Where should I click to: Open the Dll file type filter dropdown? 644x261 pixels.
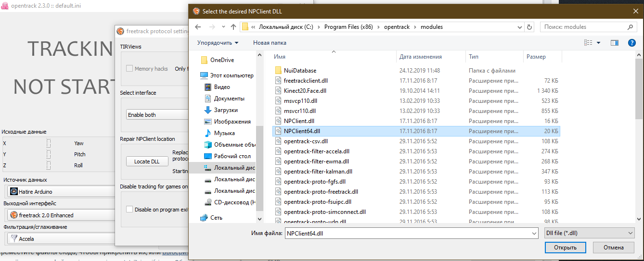point(589,233)
